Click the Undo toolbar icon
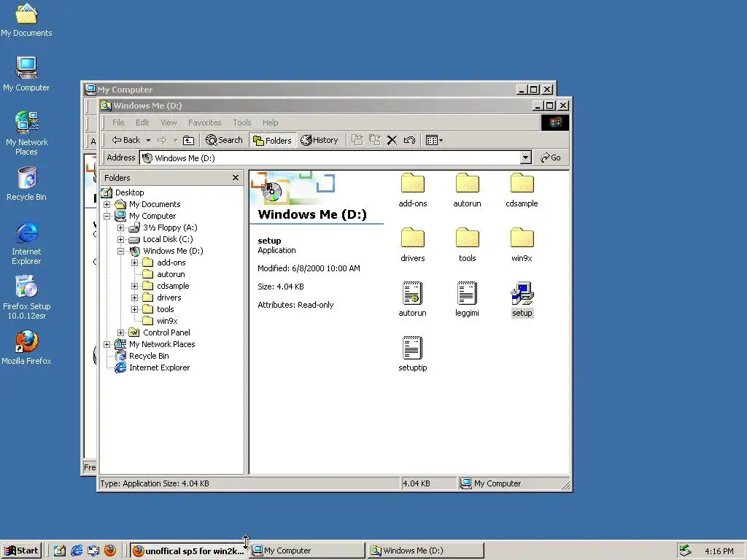The height and width of the screenshot is (560, 747). [x=409, y=140]
